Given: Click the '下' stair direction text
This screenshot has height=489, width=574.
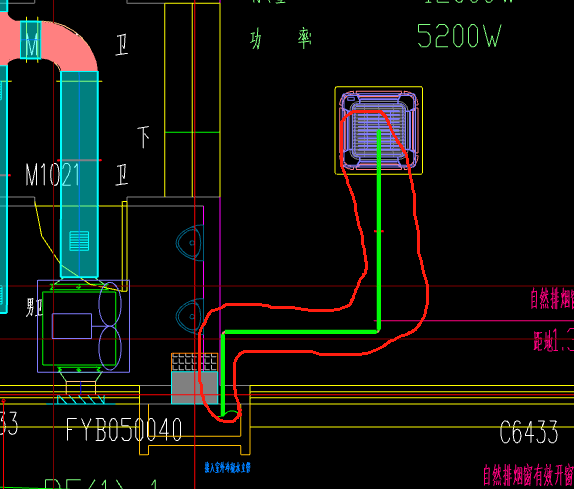Looking at the screenshot, I should pyautogui.click(x=144, y=137).
